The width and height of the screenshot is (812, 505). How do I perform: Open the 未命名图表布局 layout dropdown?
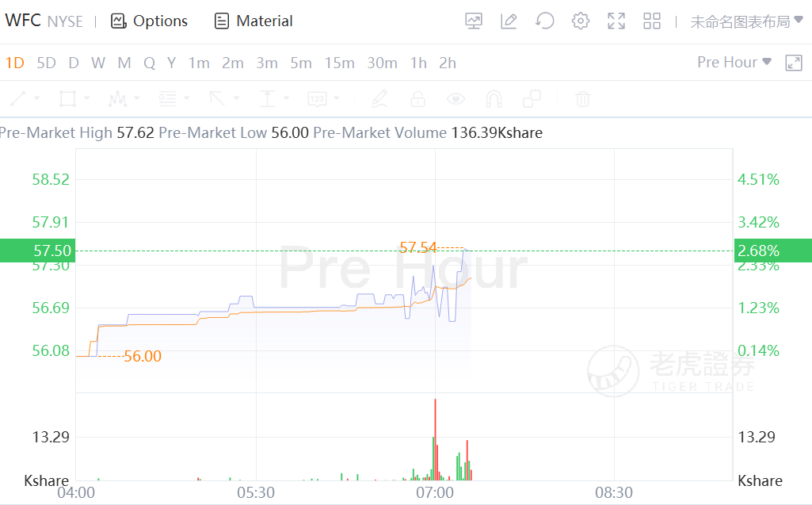(x=746, y=21)
